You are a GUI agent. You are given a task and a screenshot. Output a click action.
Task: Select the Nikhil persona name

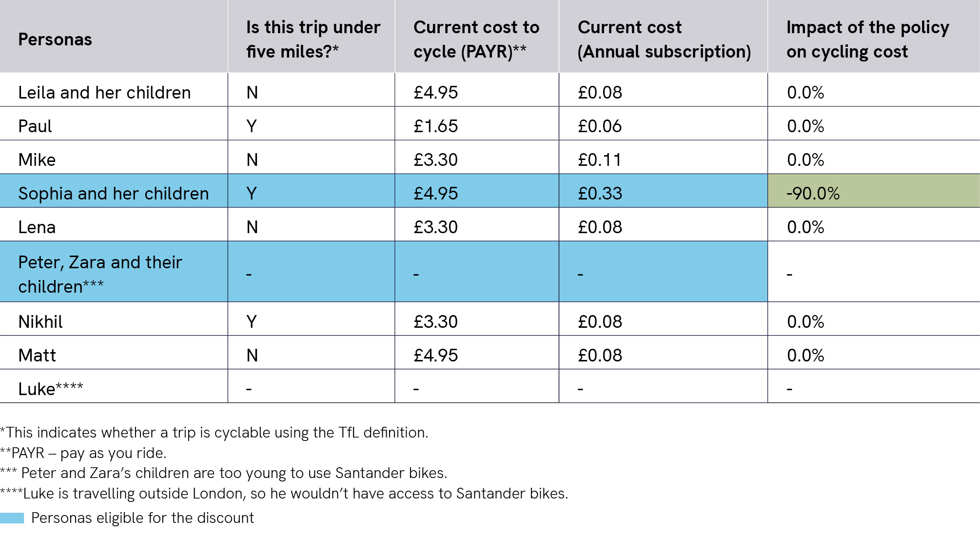point(40,322)
